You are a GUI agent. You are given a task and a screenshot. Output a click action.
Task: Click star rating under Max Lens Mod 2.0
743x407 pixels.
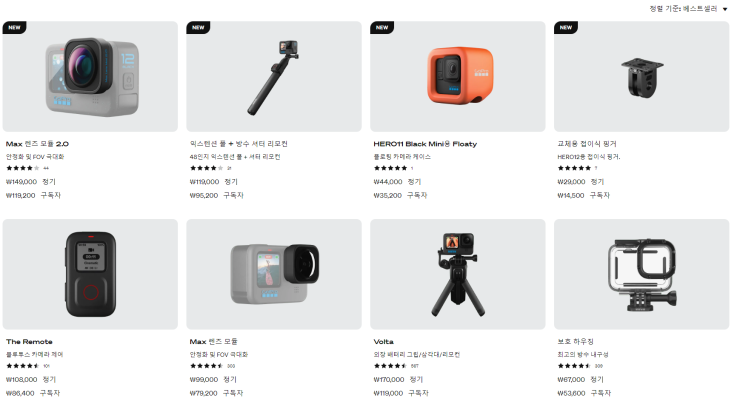point(22,168)
